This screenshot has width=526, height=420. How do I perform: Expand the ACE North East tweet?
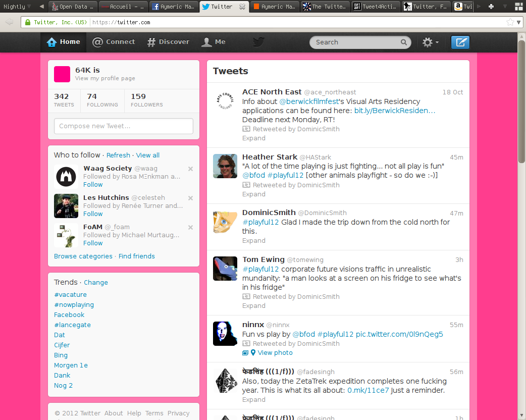click(253, 138)
